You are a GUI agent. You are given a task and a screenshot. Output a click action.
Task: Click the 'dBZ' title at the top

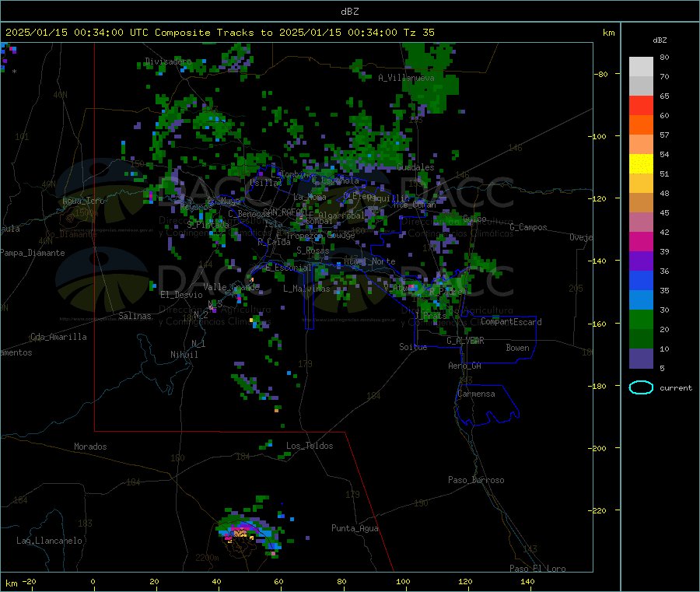[x=349, y=12]
